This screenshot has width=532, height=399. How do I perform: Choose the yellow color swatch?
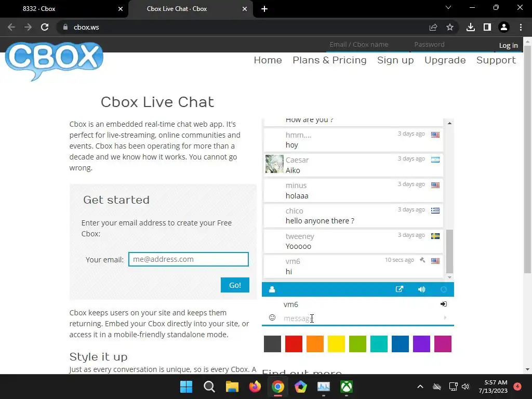(336, 344)
